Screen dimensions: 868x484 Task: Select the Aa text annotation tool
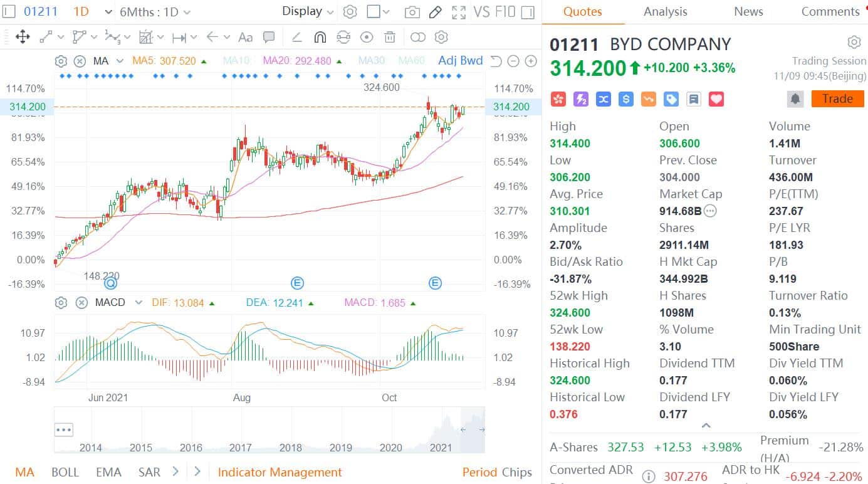[245, 37]
